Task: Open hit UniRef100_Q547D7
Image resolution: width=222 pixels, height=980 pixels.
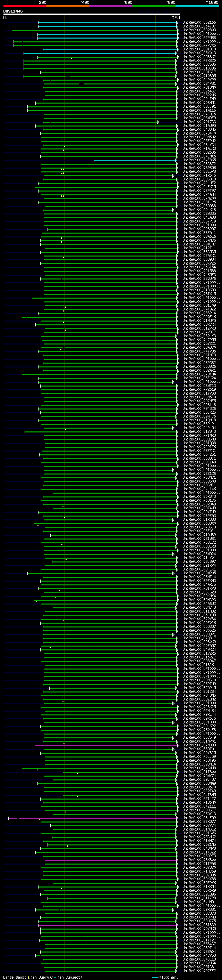Action: [199, 26]
